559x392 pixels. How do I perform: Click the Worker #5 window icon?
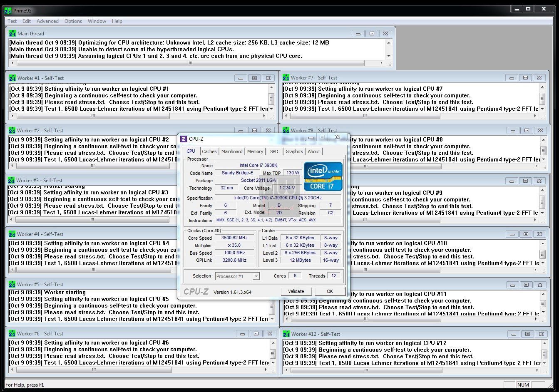12,284
